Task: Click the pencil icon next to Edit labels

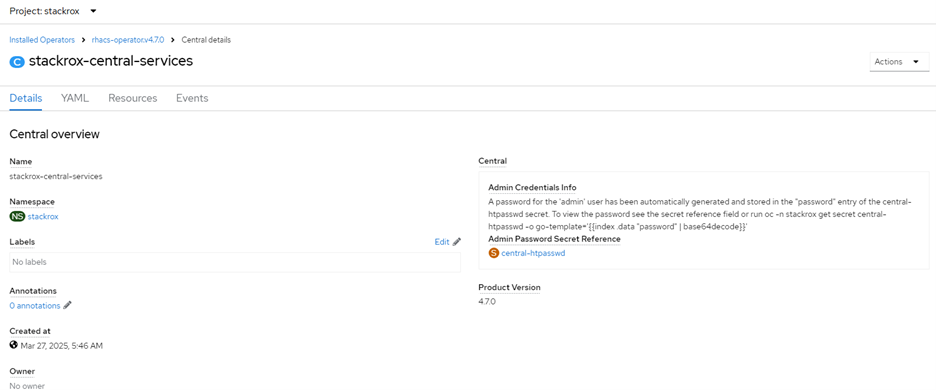Action: (457, 242)
